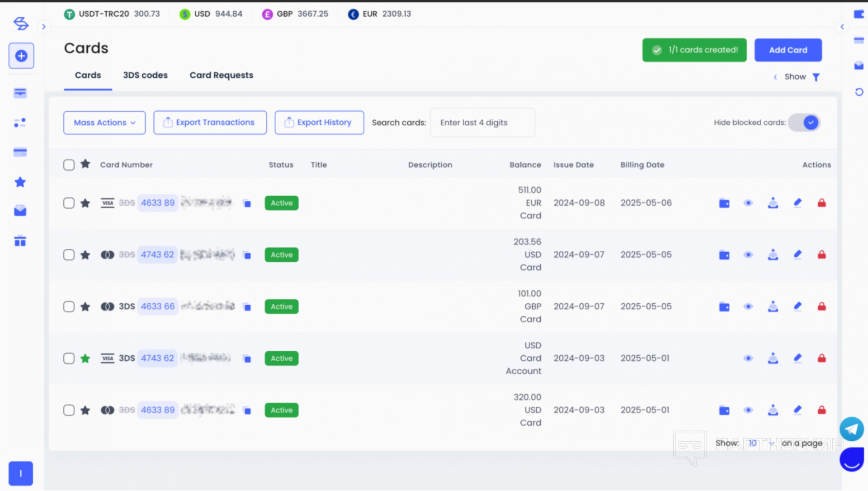The width and height of the screenshot is (868, 491).
Task: Expand the cards-per-page dropdown showing 10
Action: pos(761,443)
